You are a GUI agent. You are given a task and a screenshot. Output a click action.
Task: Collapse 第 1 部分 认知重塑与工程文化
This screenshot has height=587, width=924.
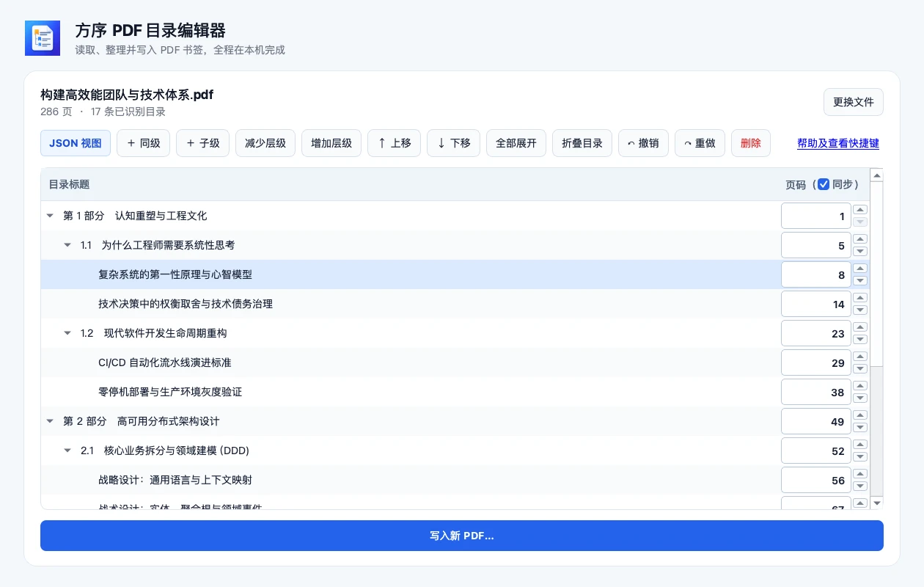pos(50,216)
